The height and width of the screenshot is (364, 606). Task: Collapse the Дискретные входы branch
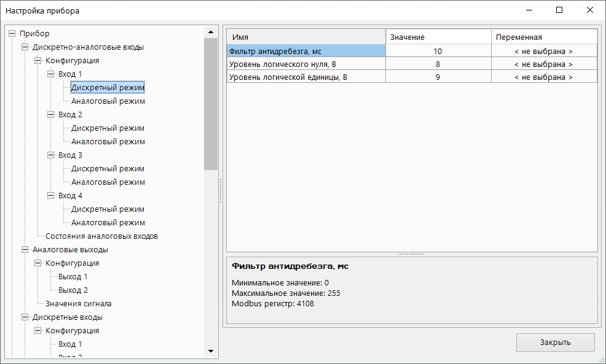click(x=25, y=317)
